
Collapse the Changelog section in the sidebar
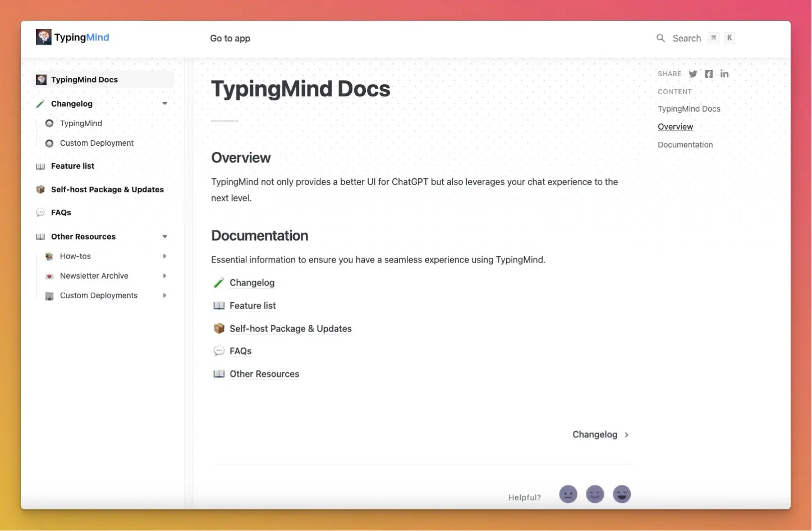click(x=164, y=104)
